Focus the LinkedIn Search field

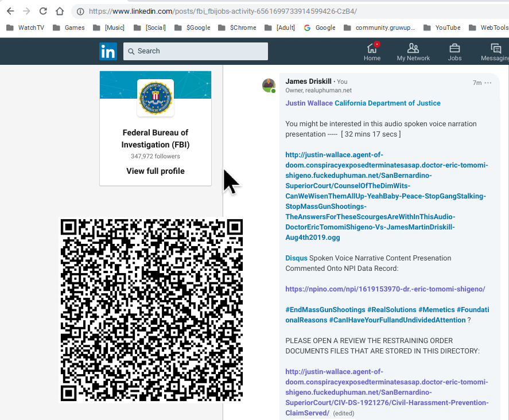(x=196, y=51)
